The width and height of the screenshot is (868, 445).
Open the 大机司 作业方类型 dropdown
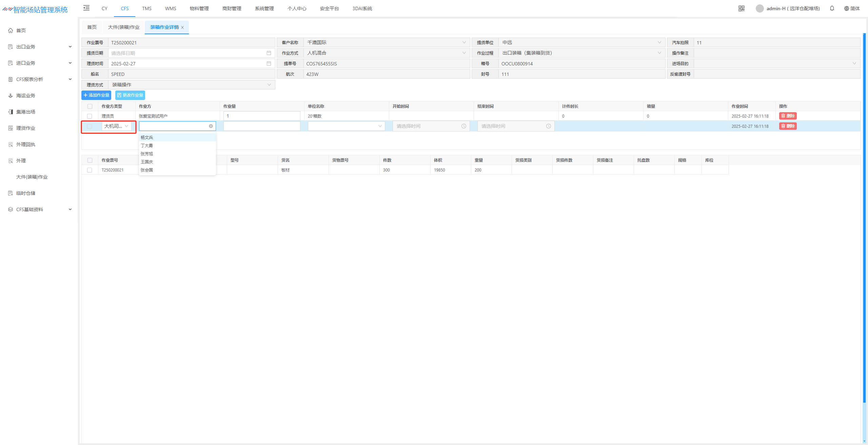click(116, 126)
